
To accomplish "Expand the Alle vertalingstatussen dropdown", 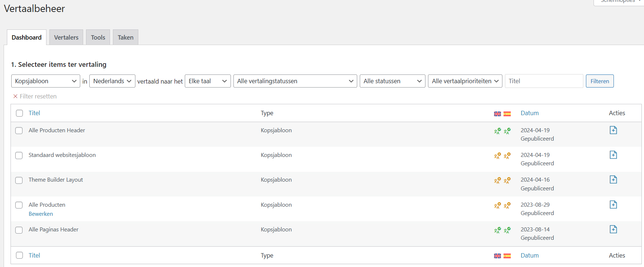I will [x=295, y=81].
